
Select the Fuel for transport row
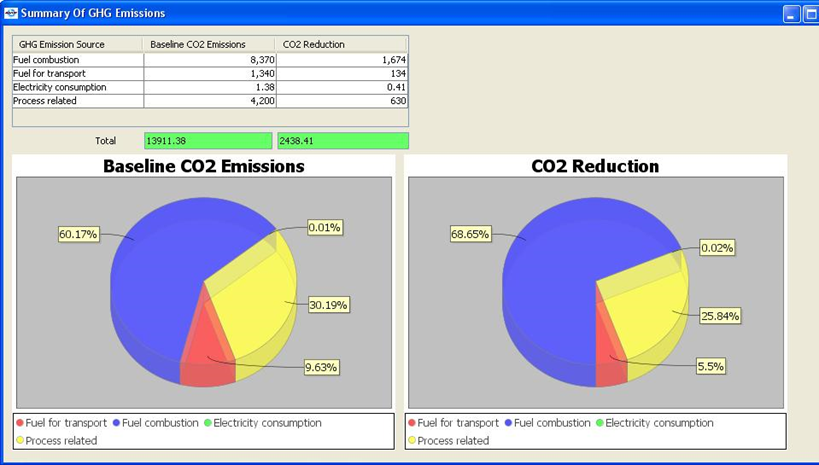tap(77, 73)
